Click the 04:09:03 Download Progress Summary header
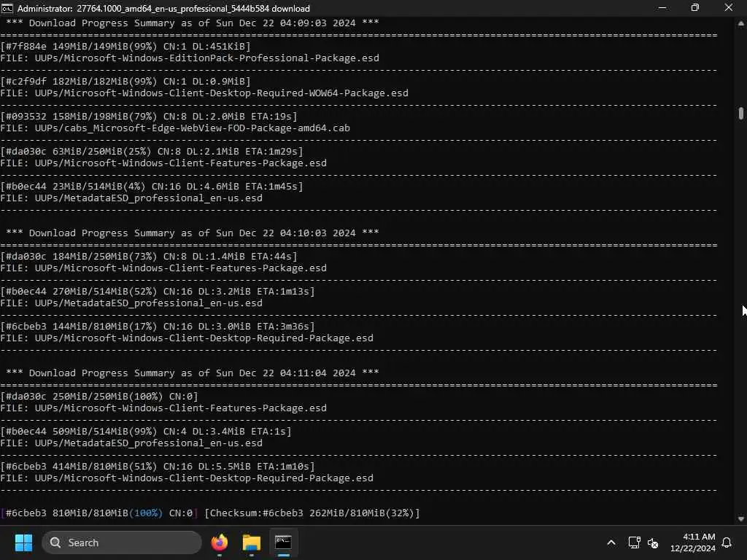The height and width of the screenshot is (560, 747). point(193,23)
